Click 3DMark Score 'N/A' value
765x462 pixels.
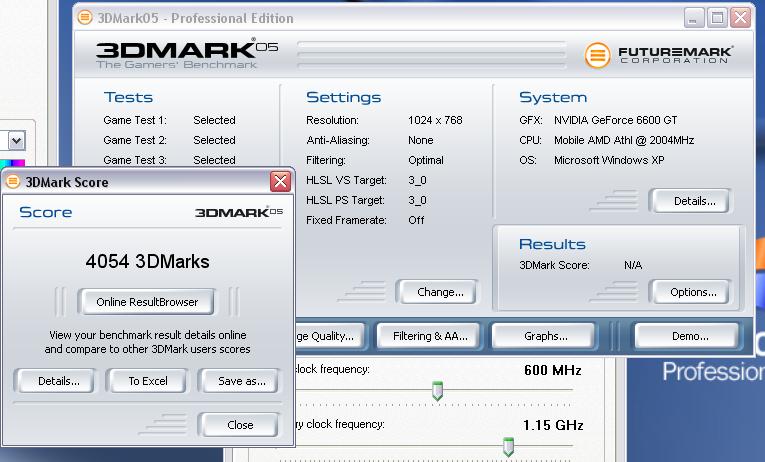[633, 265]
